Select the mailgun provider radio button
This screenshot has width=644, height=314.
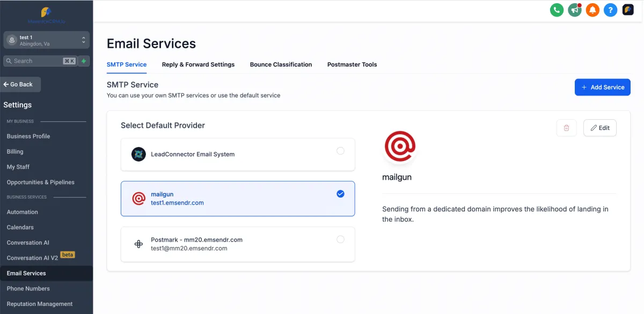point(340,194)
